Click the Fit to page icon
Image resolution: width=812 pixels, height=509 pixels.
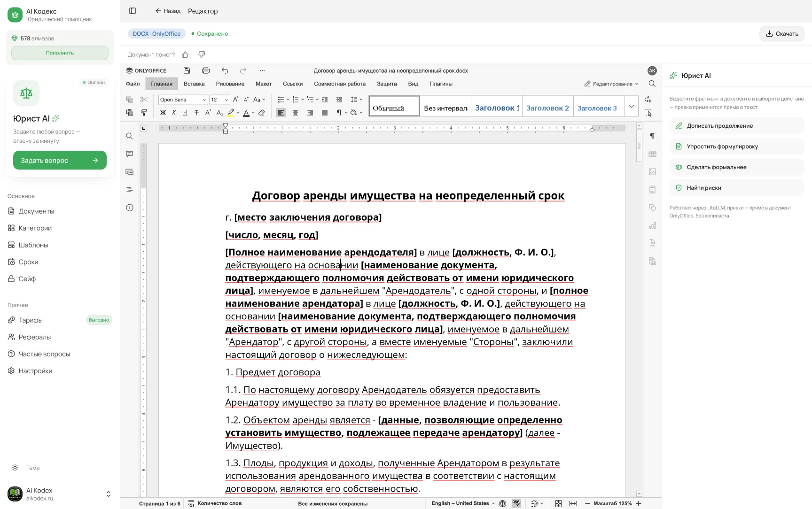pos(558,503)
